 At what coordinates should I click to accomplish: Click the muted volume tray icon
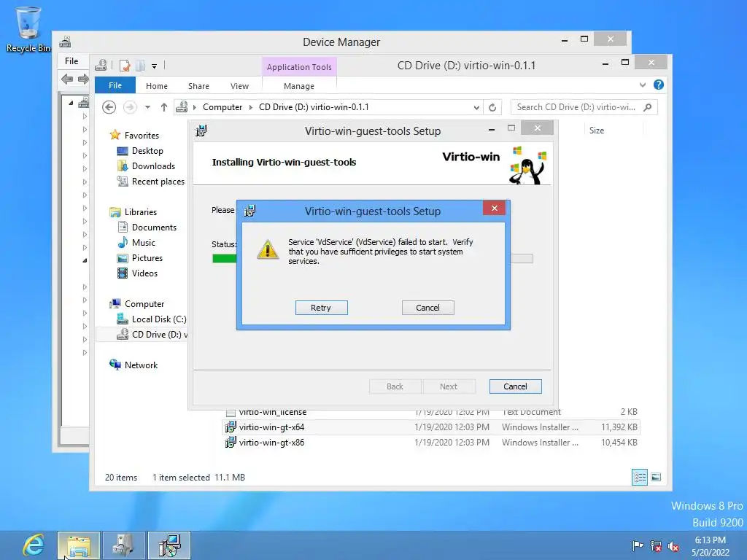673,546
